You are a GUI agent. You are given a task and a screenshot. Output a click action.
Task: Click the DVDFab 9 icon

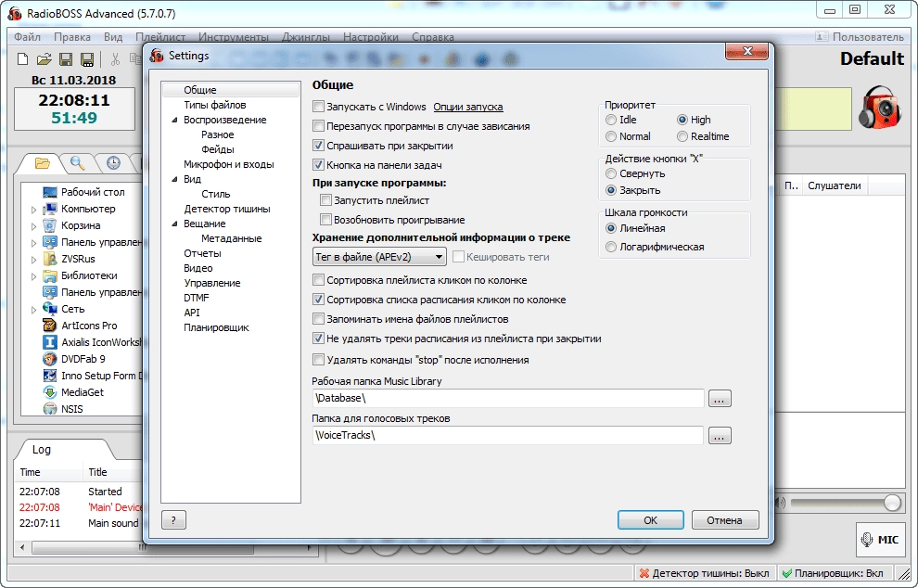50,359
